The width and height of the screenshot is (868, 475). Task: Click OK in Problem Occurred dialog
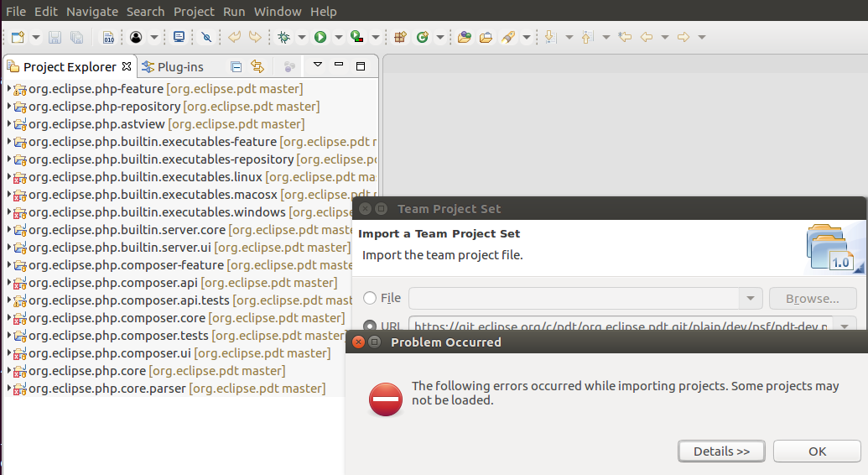click(x=817, y=452)
